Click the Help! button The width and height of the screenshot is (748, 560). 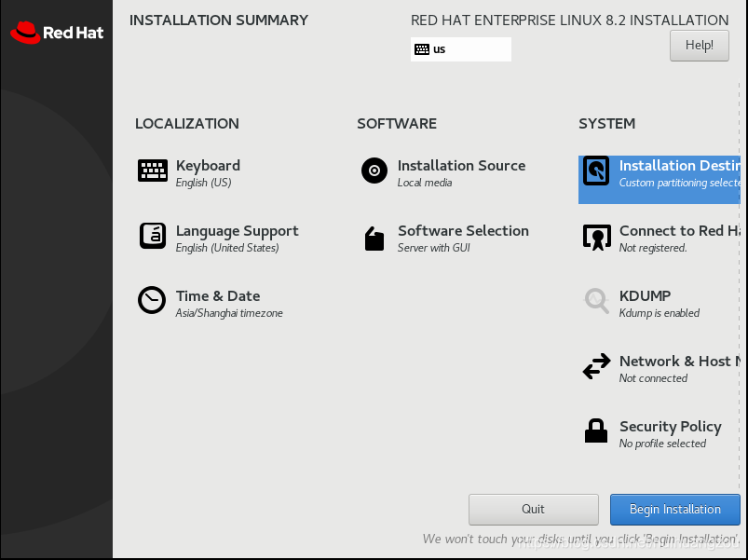[700, 46]
